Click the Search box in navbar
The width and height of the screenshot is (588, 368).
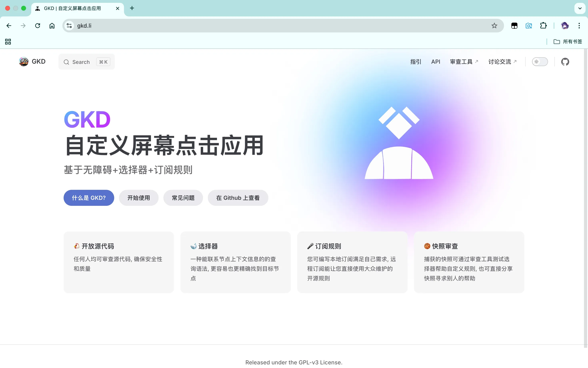(x=86, y=62)
